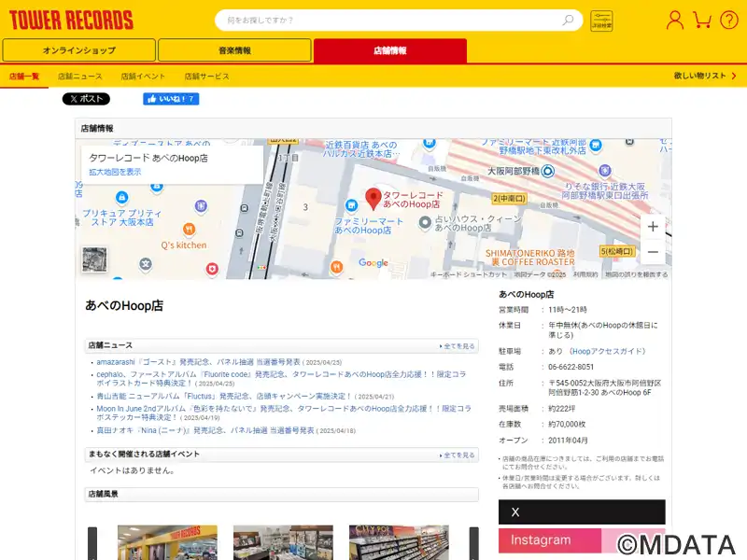Click the 近鉄百貨店 あべのハルカス近鉄本店 map label
Image resolution: width=747 pixels, height=560 pixels.
pyautogui.click(x=360, y=149)
